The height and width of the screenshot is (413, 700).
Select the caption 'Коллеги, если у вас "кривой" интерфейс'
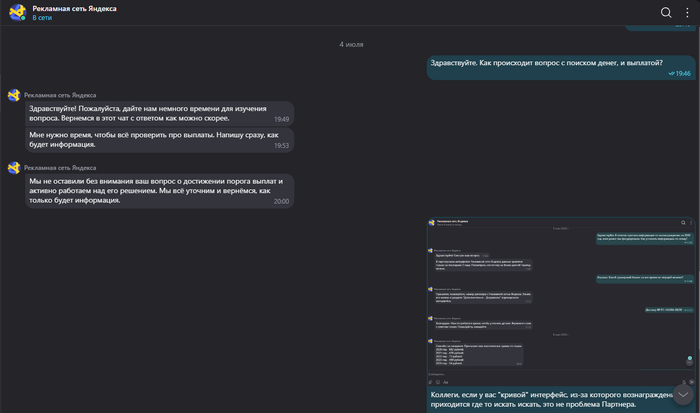tap(554, 400)
